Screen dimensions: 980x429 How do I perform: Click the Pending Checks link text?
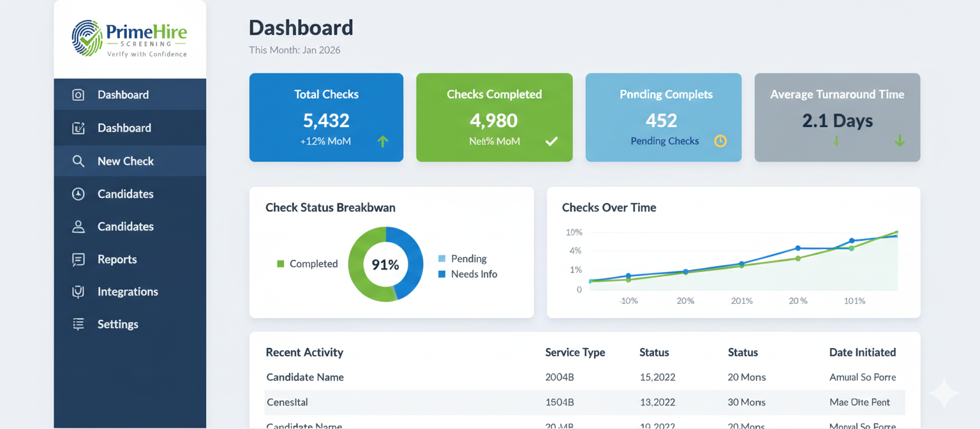(664, 141)
